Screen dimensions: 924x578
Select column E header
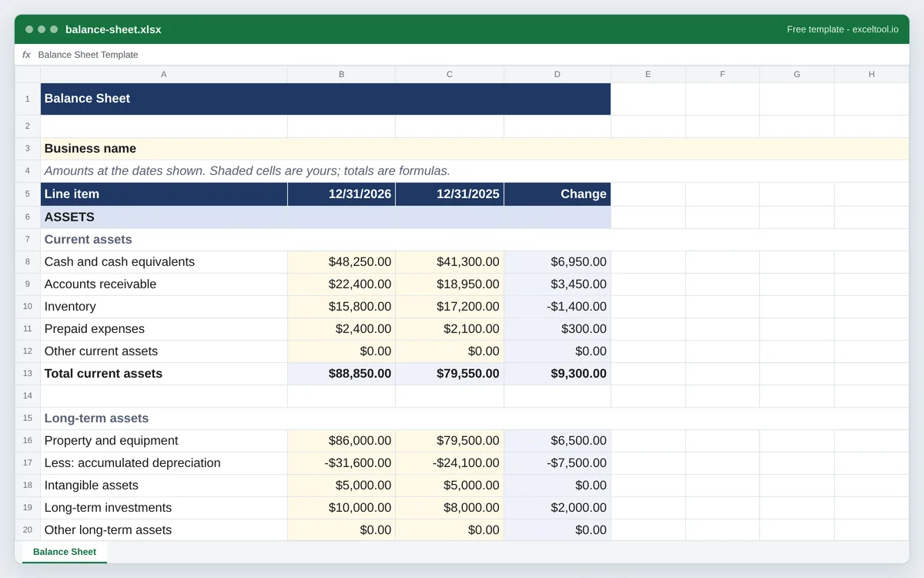pyautogui.click(x=648, y=74)
